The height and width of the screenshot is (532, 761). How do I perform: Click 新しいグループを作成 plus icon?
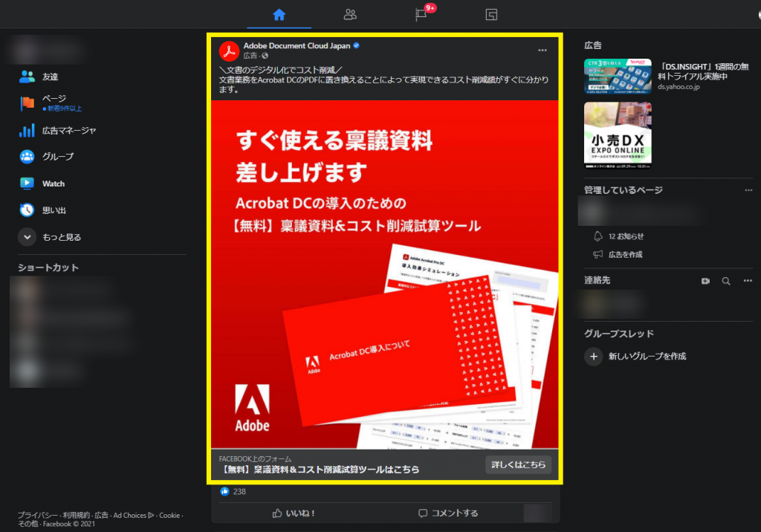[593, 357]
